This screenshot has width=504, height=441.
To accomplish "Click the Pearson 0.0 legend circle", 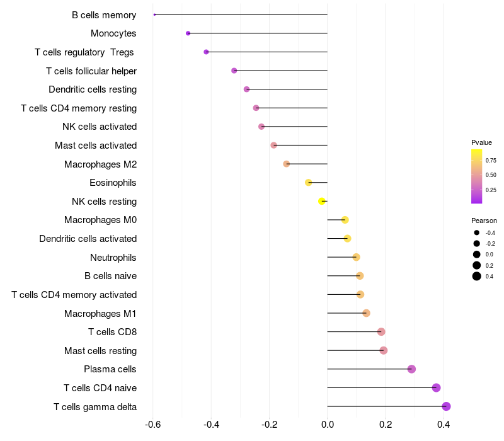I will click(477, 255).
